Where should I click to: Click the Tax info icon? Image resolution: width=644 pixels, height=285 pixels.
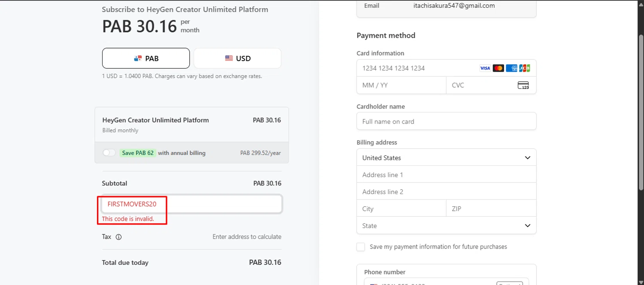click(118, 237)
